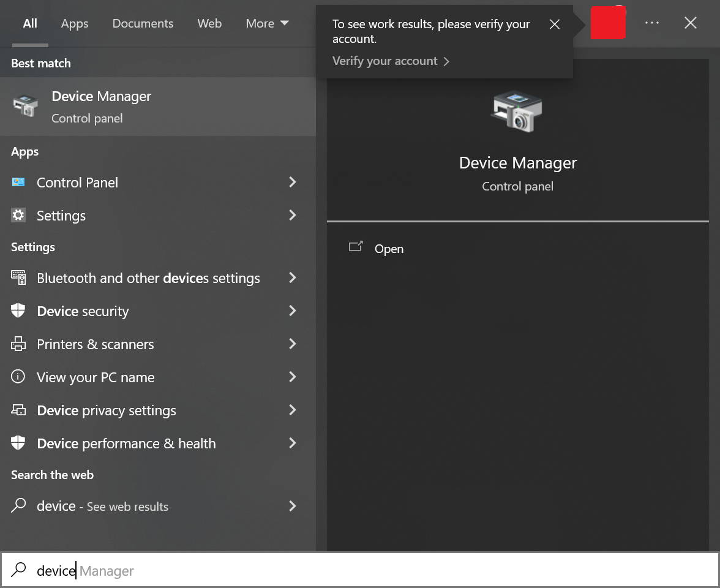Click the search input field with device text

tap(360, 570)
